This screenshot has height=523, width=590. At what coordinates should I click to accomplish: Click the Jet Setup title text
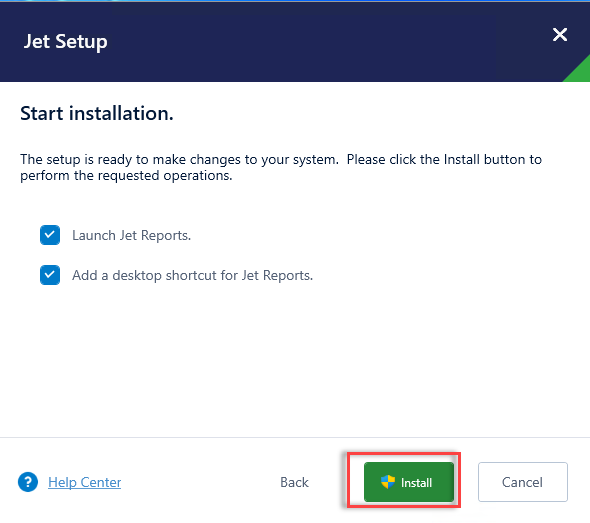(65, 41)
